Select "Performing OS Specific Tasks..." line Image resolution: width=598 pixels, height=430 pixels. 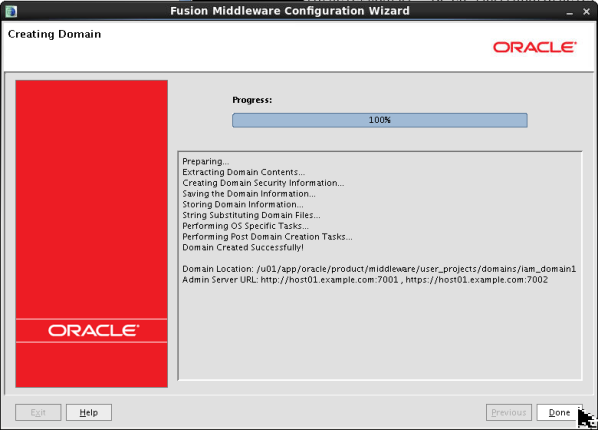[x=245, y=226]
